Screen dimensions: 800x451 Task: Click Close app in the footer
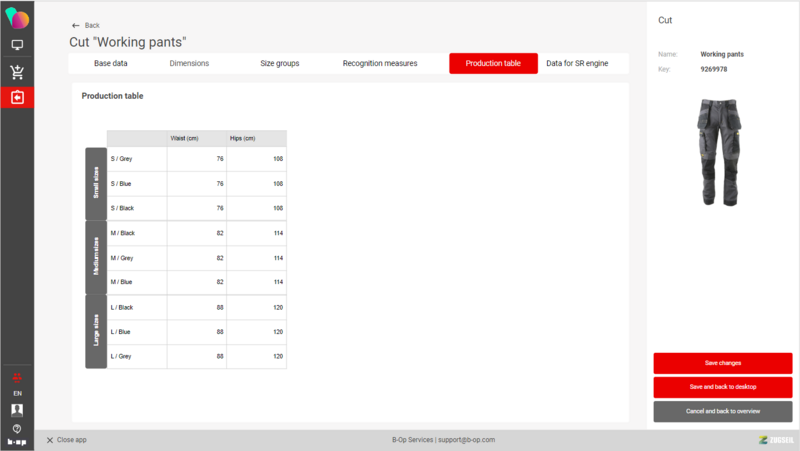click(x=66, y=440)
